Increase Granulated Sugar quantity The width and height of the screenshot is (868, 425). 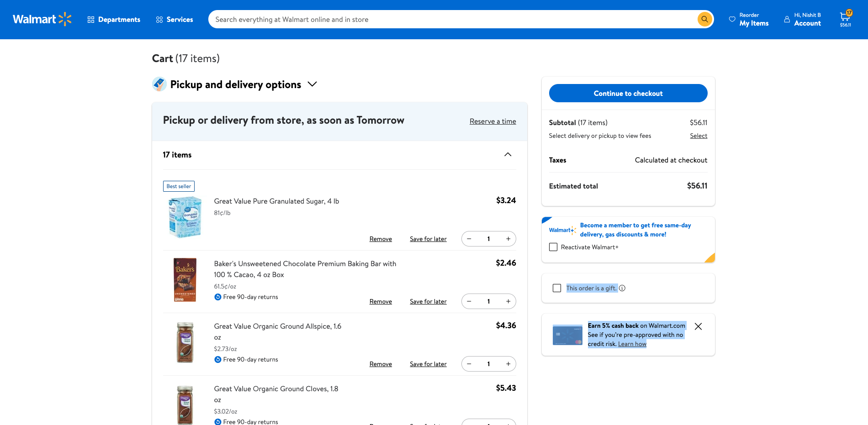(508, 239)
